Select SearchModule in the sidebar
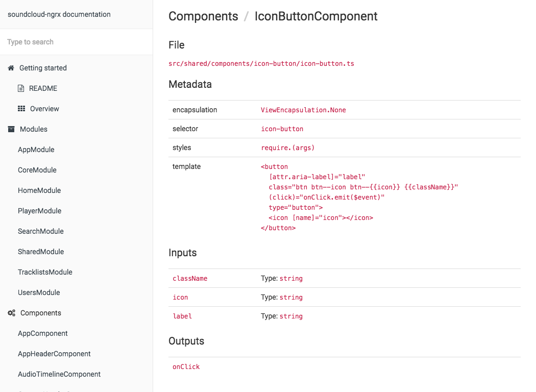Image resolution: width=536 pixels, height=392 pixels. [41, 231]
